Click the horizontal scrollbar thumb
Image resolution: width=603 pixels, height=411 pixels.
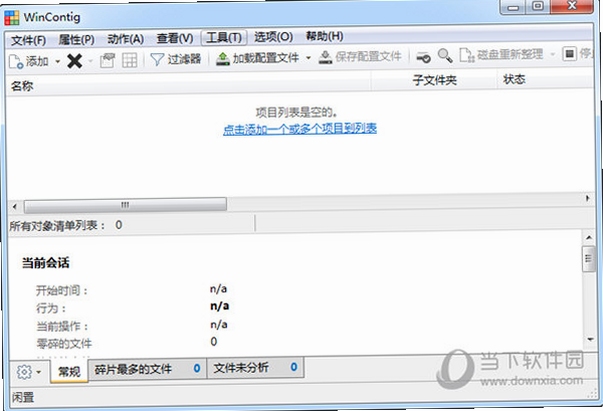pos(125,205)
